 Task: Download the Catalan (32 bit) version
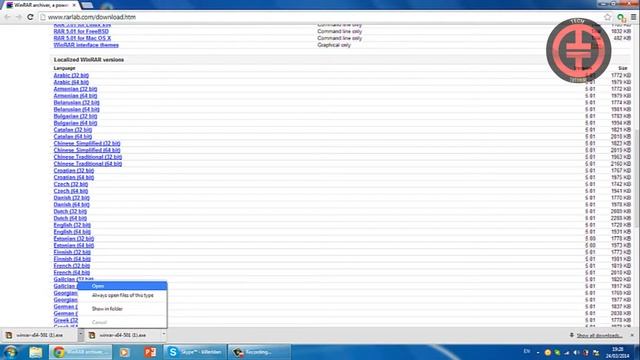[x=73, y=130]
